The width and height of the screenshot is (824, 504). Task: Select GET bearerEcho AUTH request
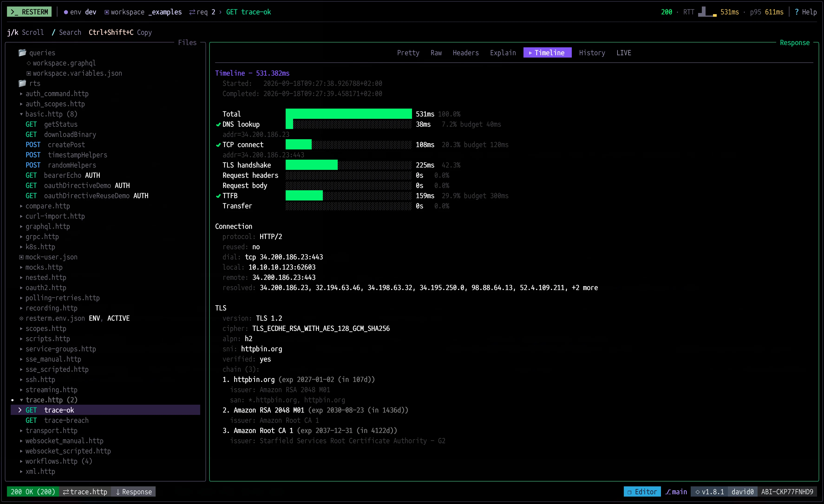62,175
